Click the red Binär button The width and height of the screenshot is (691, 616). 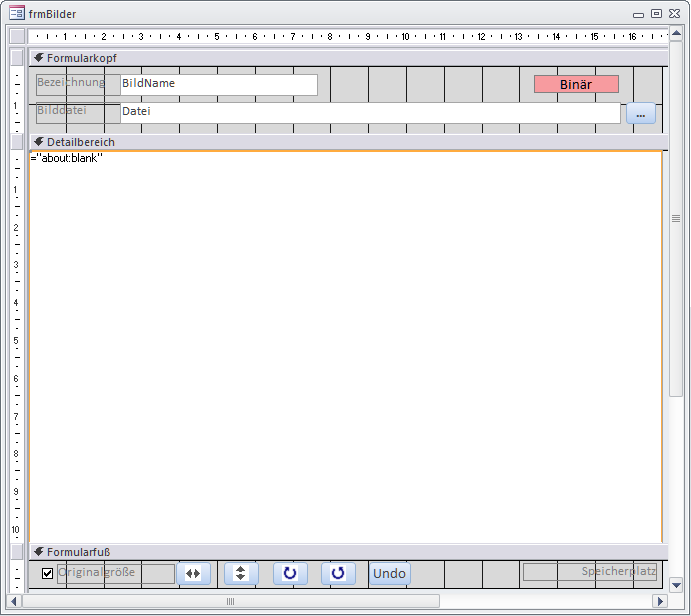[576, 84]
